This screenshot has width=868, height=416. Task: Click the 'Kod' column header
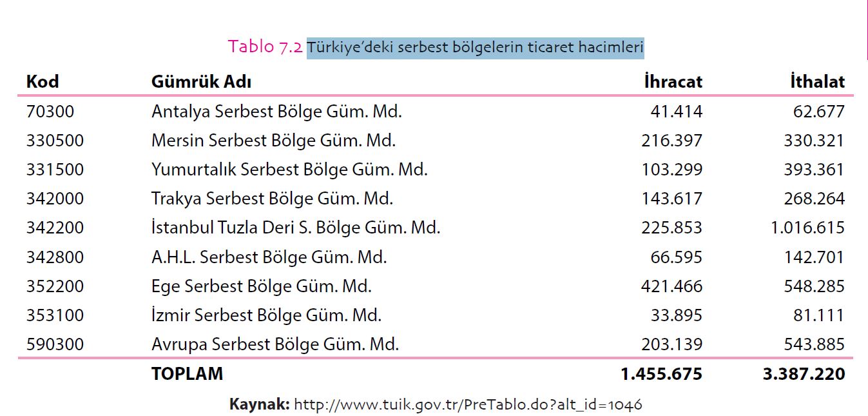43,82
